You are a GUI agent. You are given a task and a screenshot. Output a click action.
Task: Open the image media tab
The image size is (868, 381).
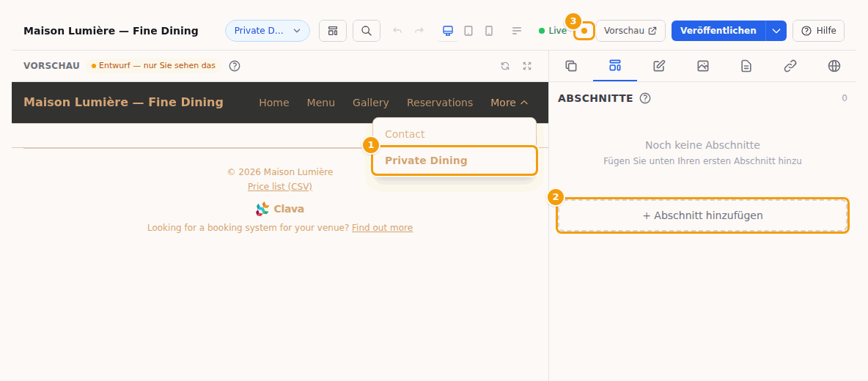(x=702, y=67)
